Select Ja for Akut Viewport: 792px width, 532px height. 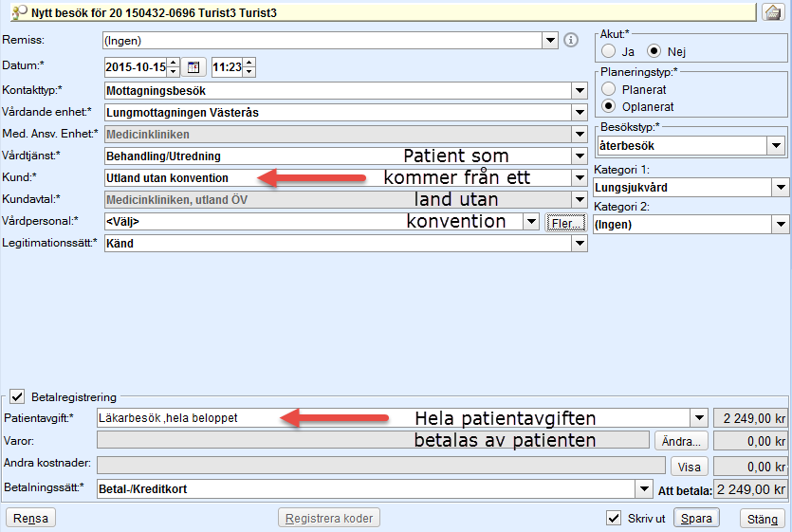point(609,51)
